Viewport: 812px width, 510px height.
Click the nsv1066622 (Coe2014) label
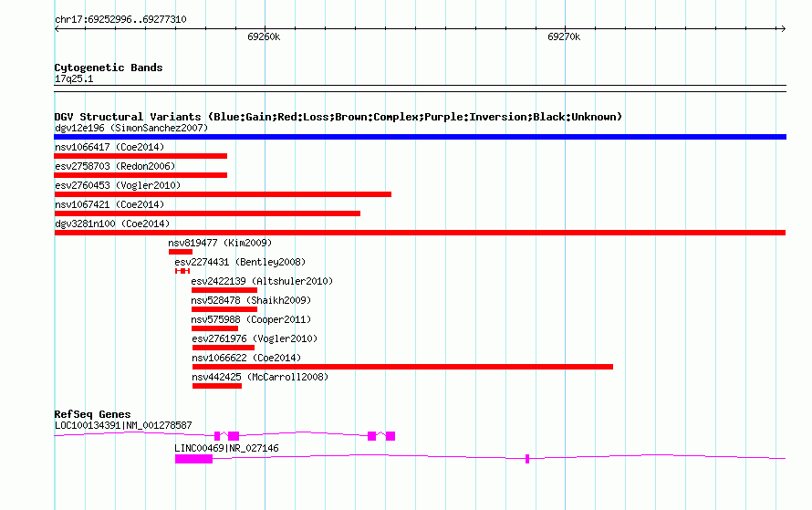(246, 358)
